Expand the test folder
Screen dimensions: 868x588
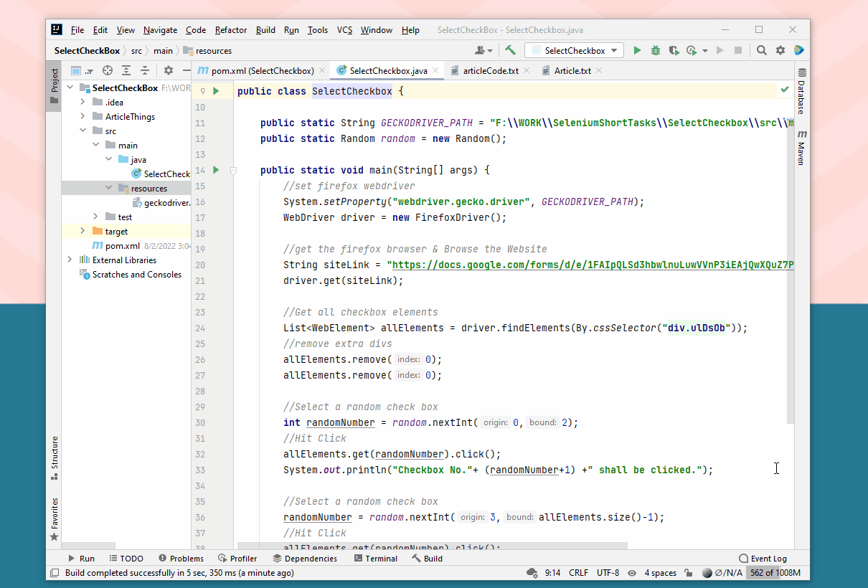click(x=96, y=217)
